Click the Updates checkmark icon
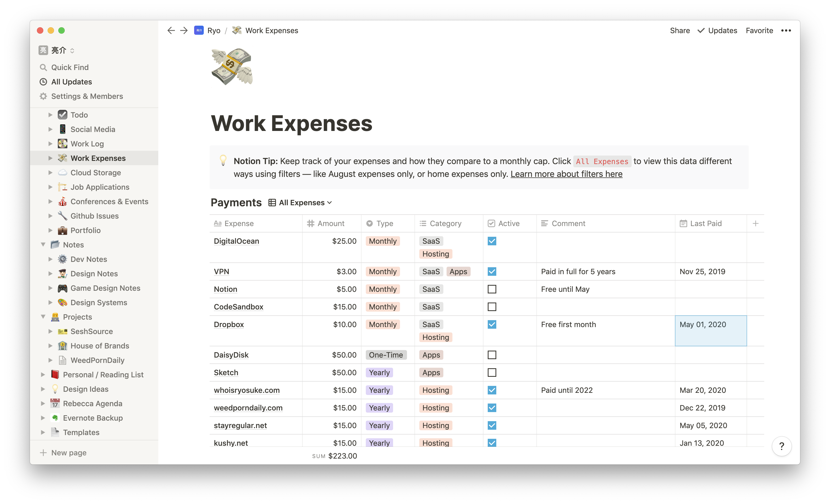The width and height of the screenshot is (830, 504). 701,30
